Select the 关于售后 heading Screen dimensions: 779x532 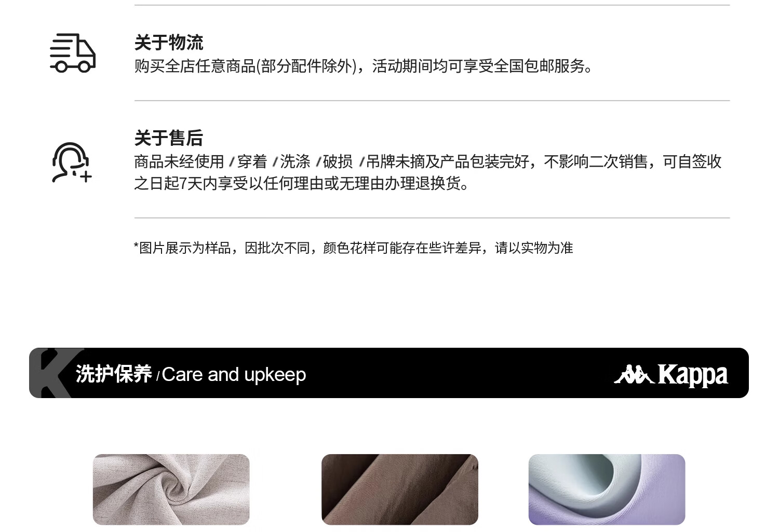point(169,138)
